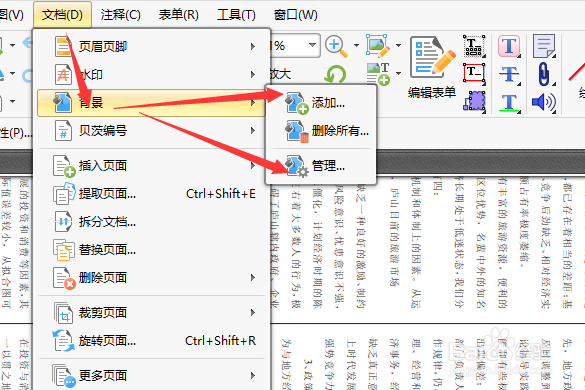Select the 背景 menu entry

[151, 103]
